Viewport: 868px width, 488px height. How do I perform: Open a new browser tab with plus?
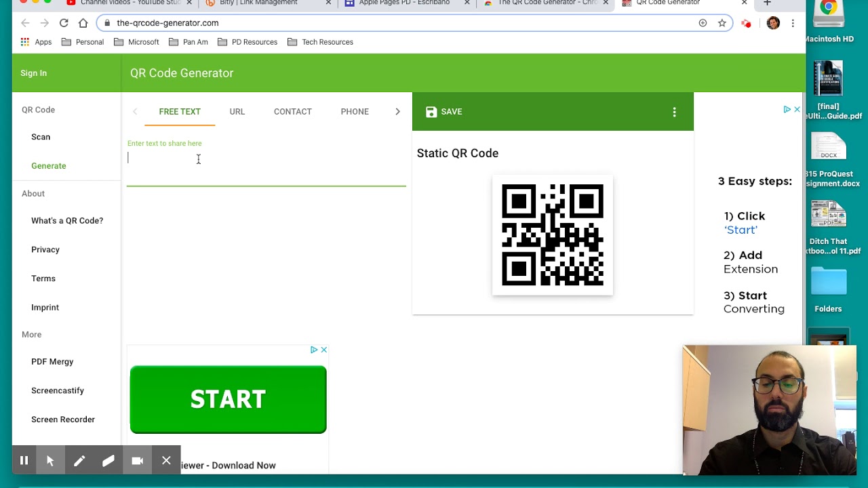[x=767, y=3]
